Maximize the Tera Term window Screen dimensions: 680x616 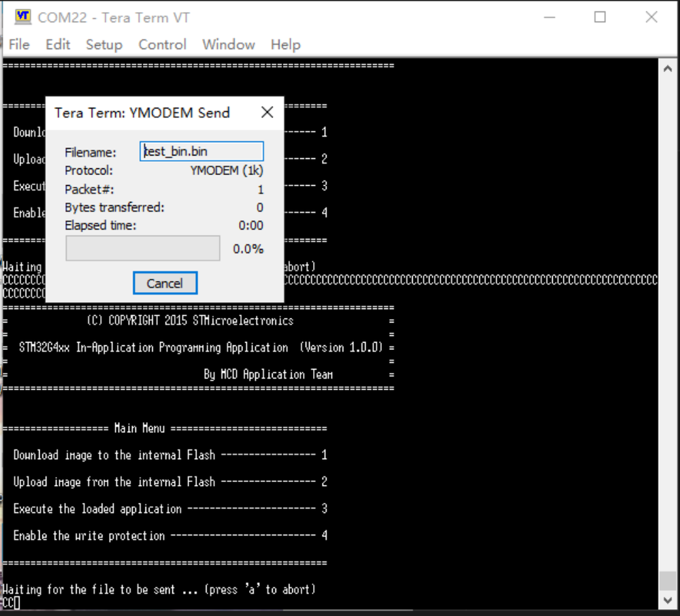click(x=600, y=17)
